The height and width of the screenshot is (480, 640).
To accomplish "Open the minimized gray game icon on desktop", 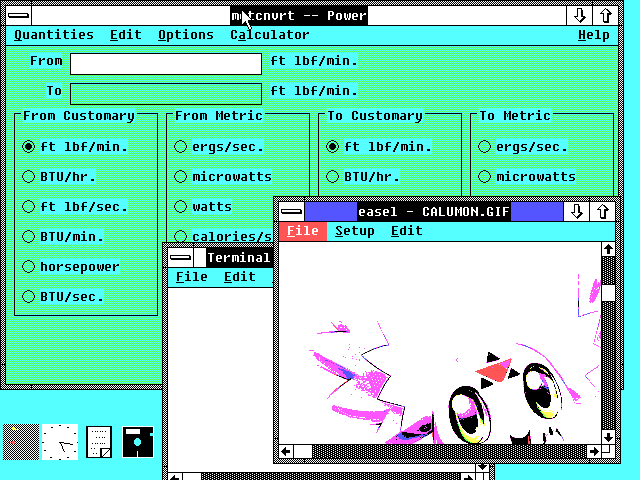I will [21, 442].
